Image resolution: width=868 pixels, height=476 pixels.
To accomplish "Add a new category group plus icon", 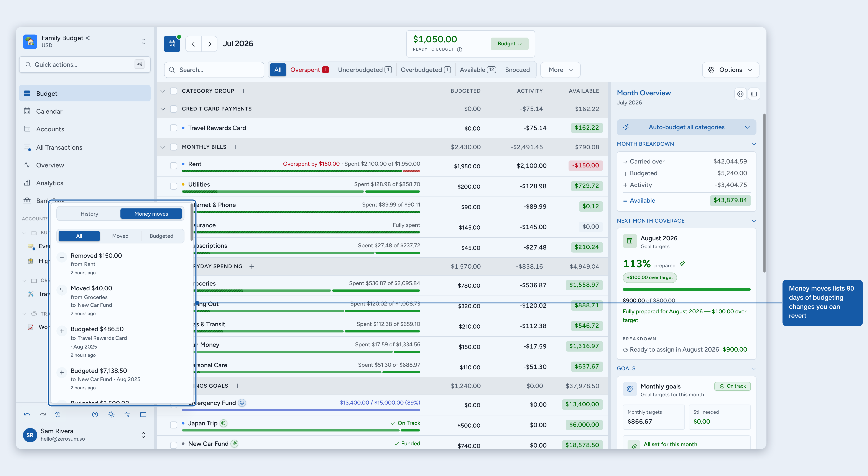I will pos(243,91).
